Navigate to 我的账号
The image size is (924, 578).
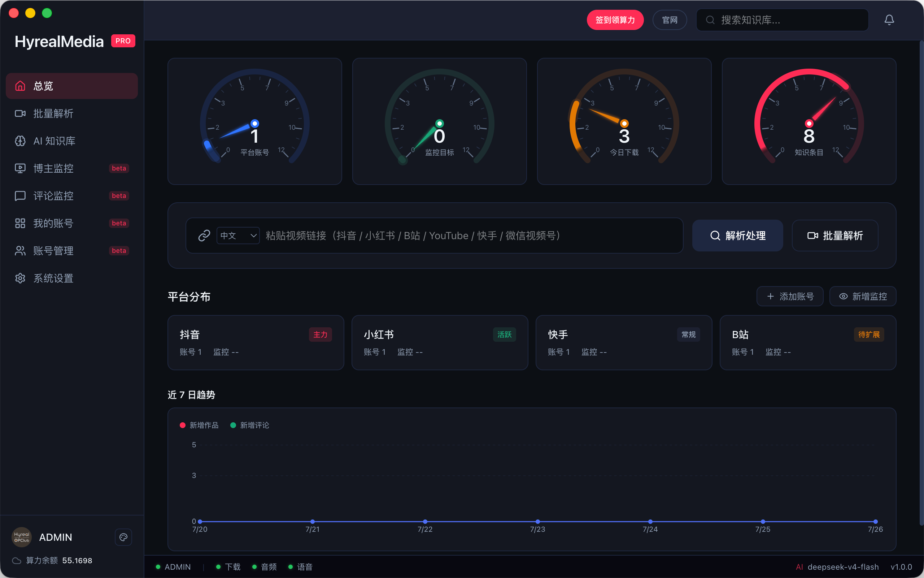point(72,223)
